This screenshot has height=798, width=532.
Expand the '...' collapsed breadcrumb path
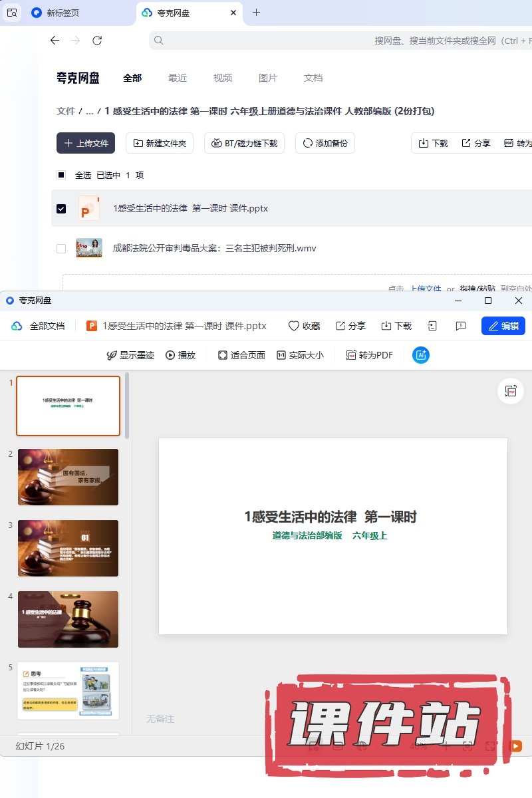point(89,111)
